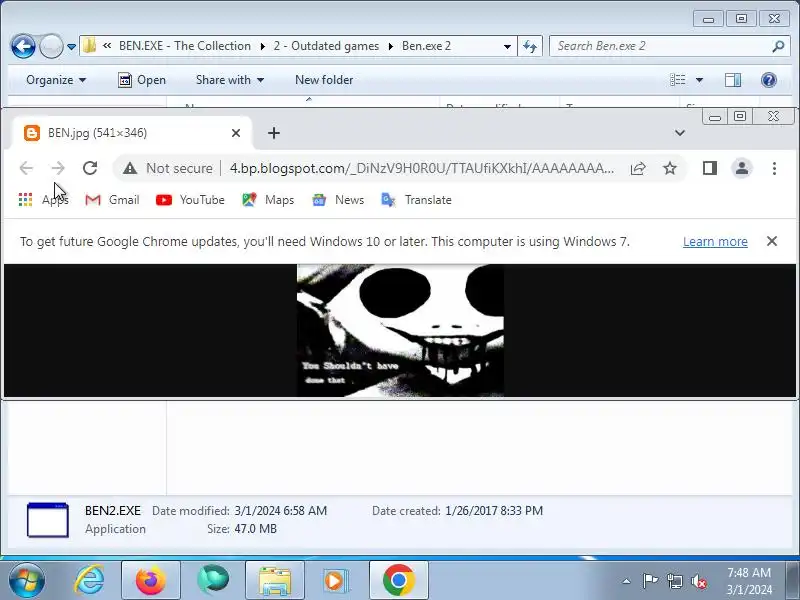Maximize the Chrome window
Image resolution: width=800 pixels, height=600 pixels.
[x=740, y=117]
